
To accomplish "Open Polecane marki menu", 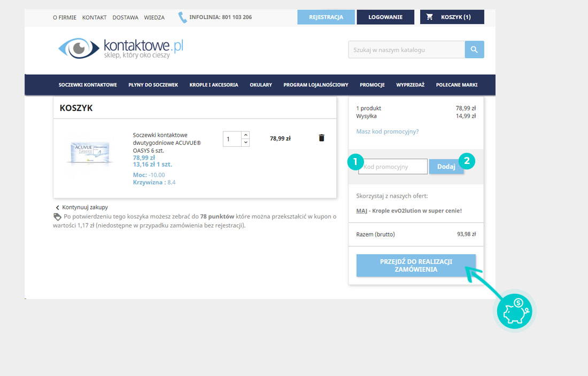I will 457,85.
